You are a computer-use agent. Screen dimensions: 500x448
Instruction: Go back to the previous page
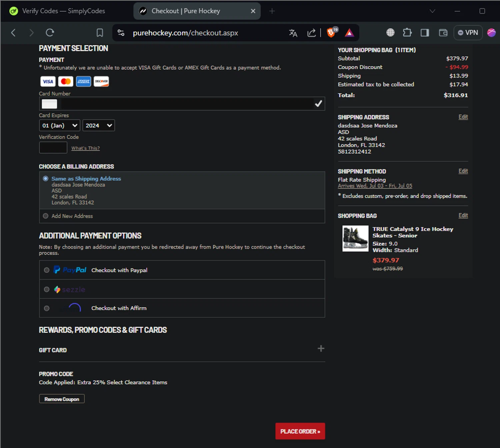(13, 33)
